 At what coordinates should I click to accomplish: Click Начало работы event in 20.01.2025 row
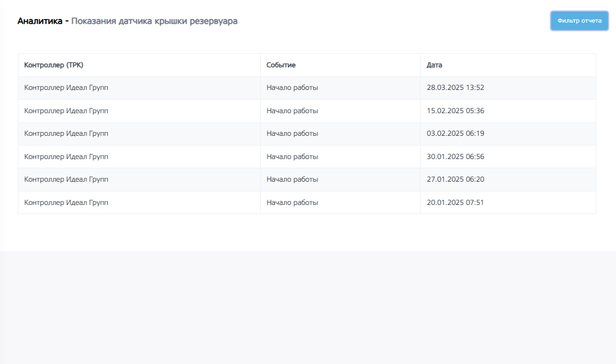[292, 202]
